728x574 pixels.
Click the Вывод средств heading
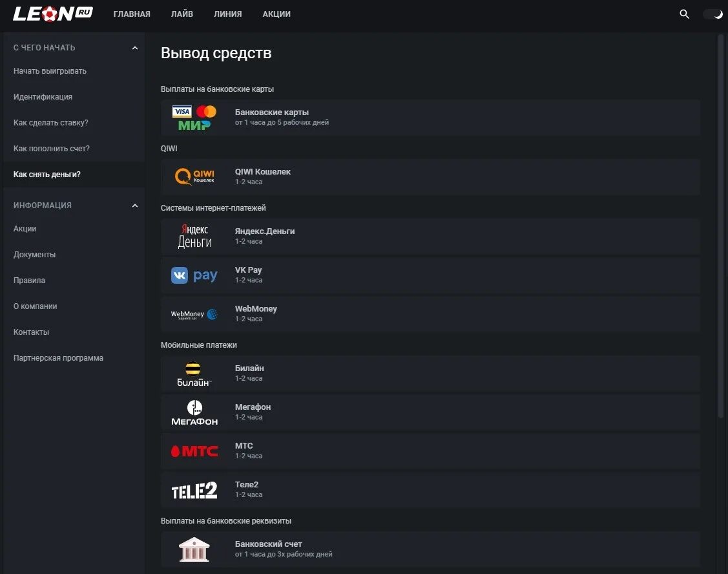216,53
